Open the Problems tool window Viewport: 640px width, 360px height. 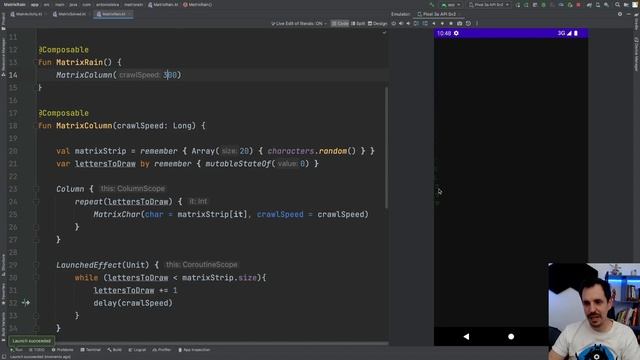[62, 350]
